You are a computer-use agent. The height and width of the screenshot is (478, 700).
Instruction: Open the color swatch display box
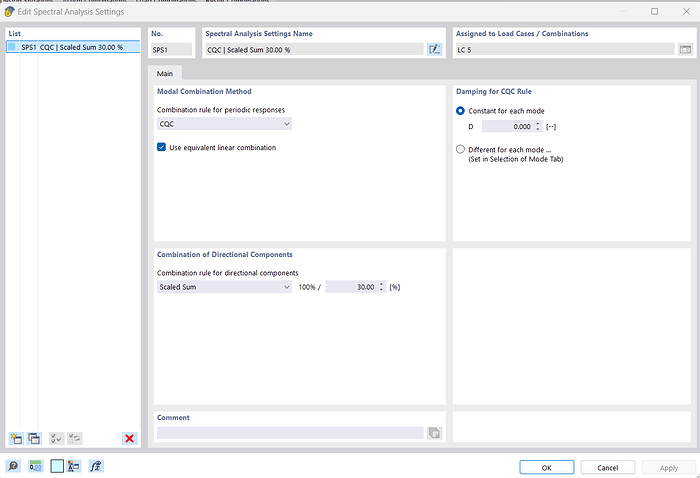[57, 466]
